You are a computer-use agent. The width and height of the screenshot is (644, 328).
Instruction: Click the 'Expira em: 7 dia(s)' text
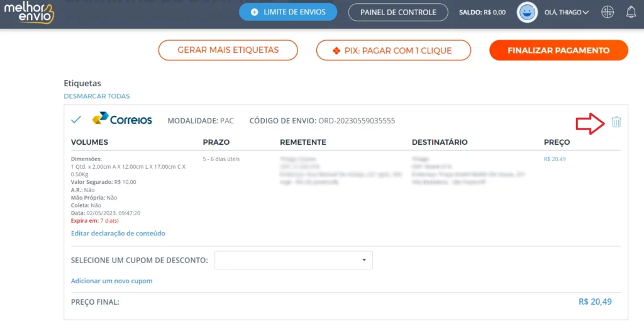tap(95, 221)
